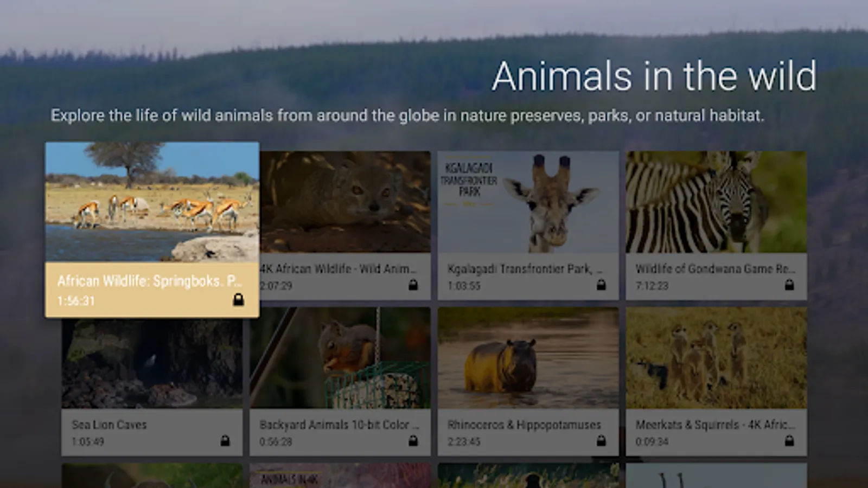Click the Rhinoceros & Hippopotamuses title
The width and height of the screenshot is (868, 488).
coord(524,425)
